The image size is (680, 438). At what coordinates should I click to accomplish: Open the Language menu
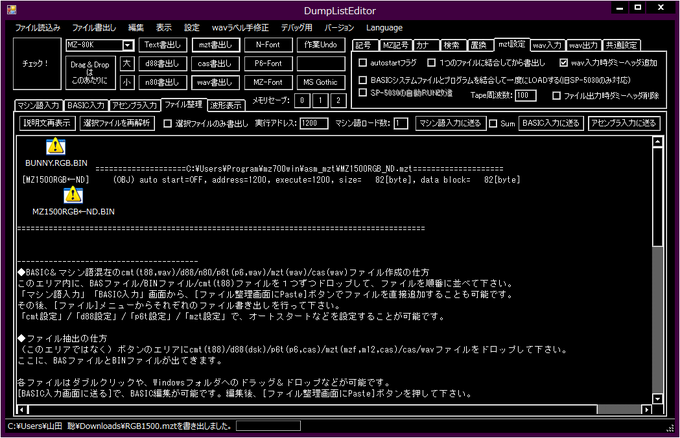coord(384,28)
